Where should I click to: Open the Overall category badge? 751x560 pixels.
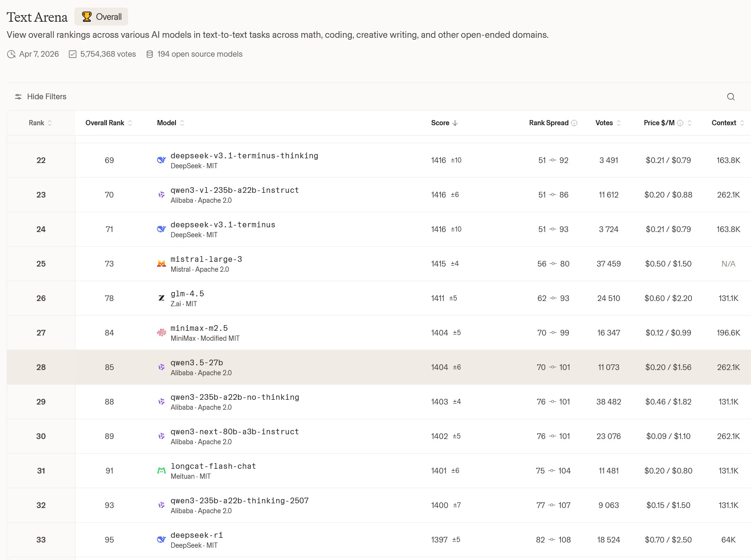[x=101, y=17]
